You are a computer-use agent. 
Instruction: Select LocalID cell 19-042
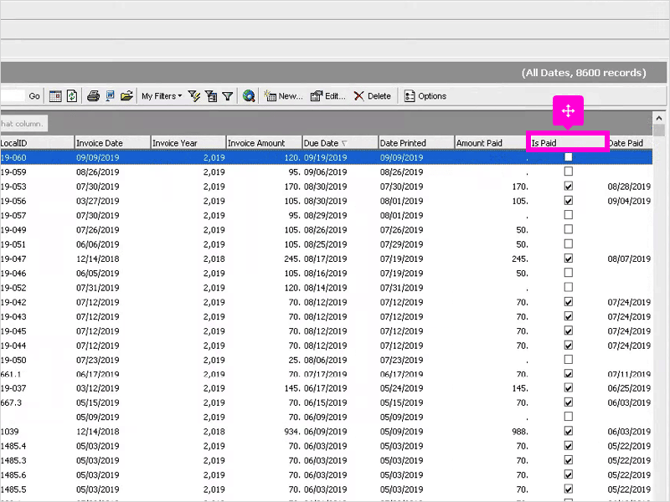(x=13, y=302)
